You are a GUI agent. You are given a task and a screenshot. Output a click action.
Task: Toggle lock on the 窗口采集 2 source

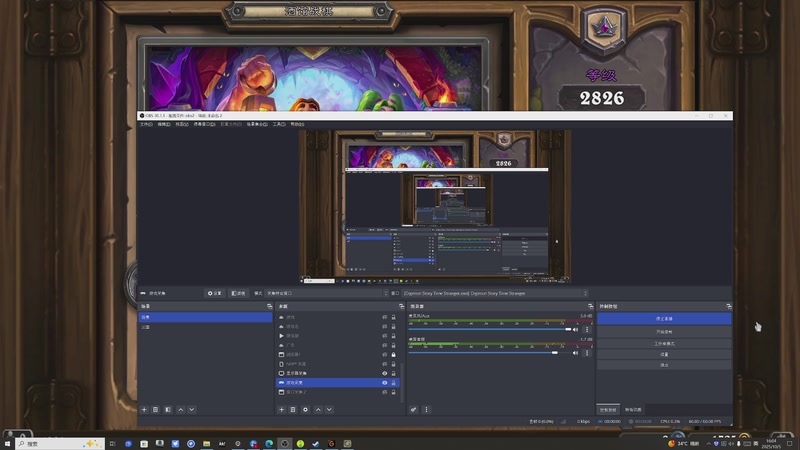click(393, 392)
